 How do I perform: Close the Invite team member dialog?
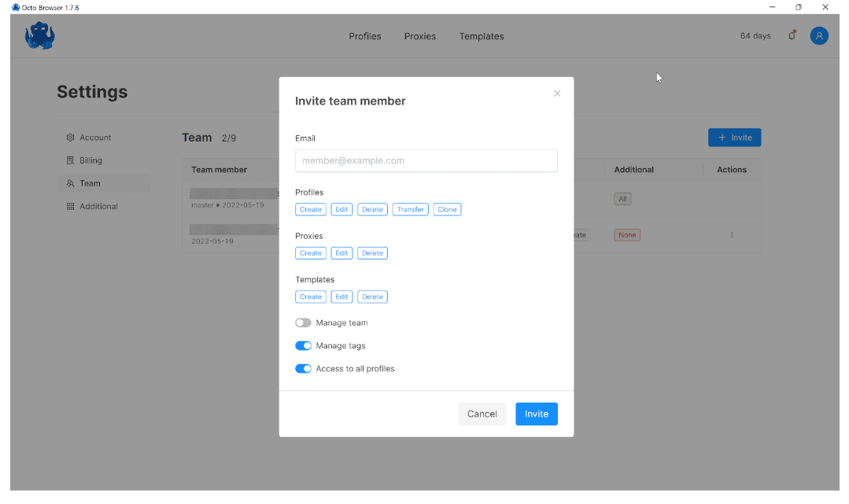click(557, 94)
